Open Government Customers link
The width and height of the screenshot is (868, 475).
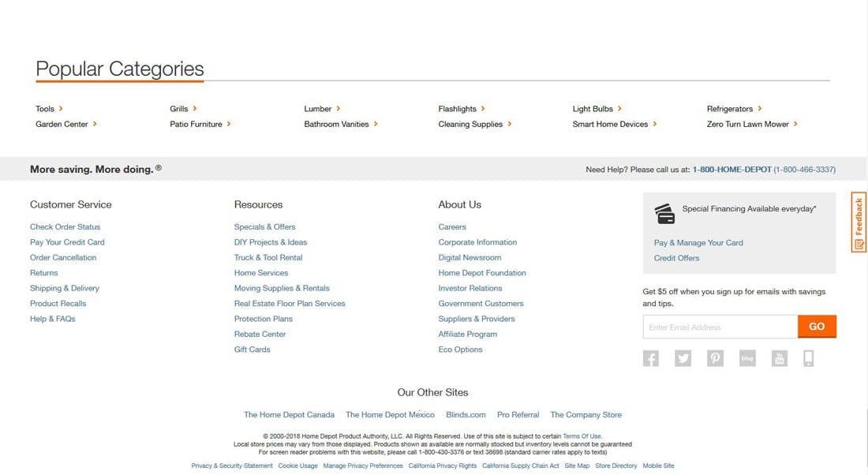[x=481, y=303]
